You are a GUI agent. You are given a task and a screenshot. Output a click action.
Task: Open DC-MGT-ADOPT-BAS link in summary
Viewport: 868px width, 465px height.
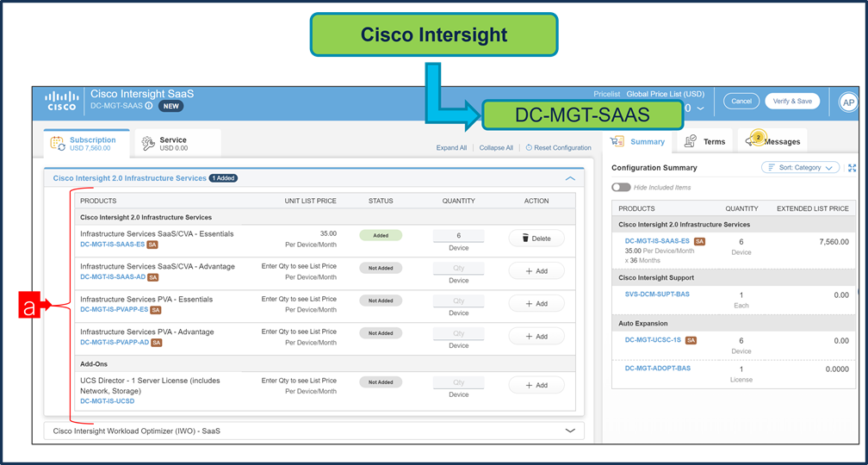click(x=658, y=368)
